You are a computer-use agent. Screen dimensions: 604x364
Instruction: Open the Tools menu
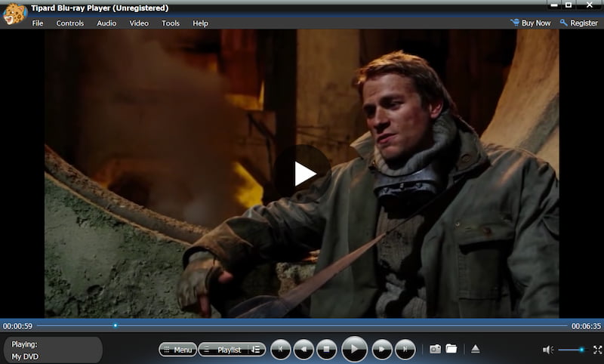point(171,23)
